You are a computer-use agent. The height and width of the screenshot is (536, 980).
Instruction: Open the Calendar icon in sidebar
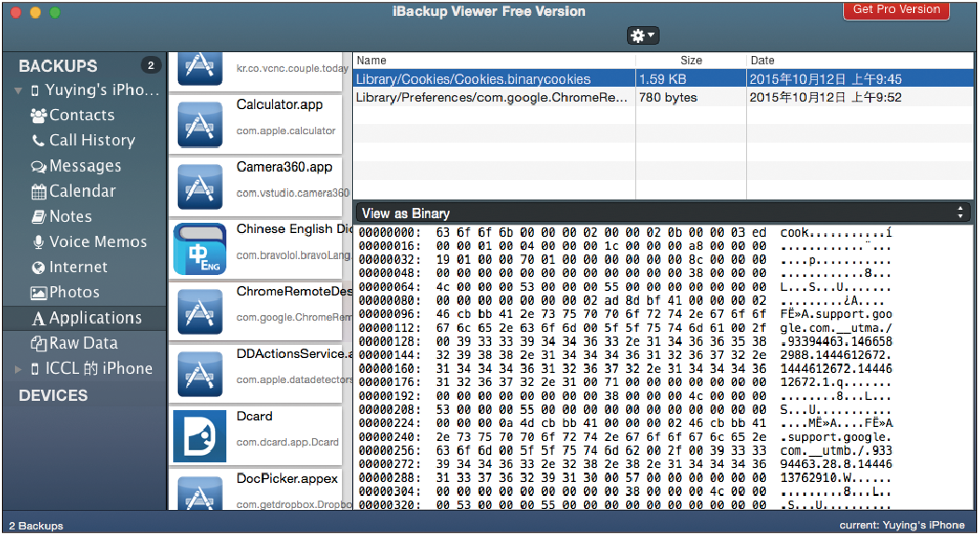pyautogui.click(x=39, y=191)
